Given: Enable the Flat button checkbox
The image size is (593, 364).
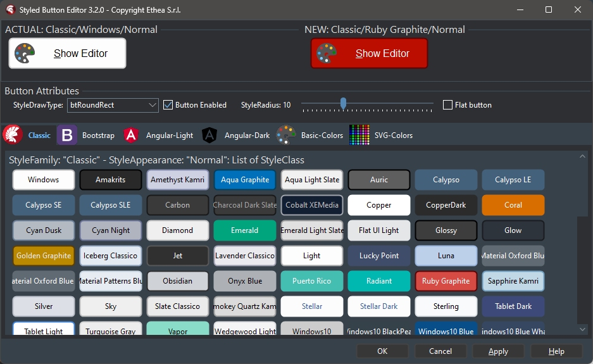Looking at the screenshot, I should pyautogui.click(x=448, y=105).
